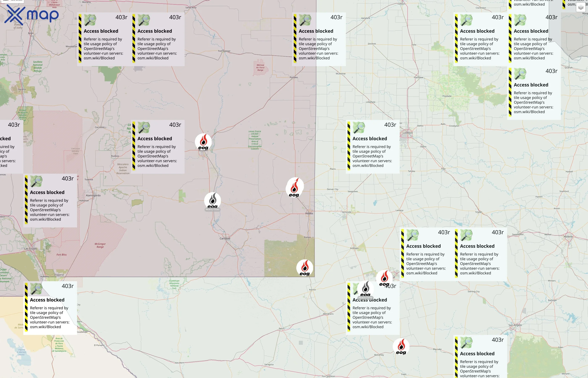
Task: Click the Van Horn town label
Action: point(179,362)
